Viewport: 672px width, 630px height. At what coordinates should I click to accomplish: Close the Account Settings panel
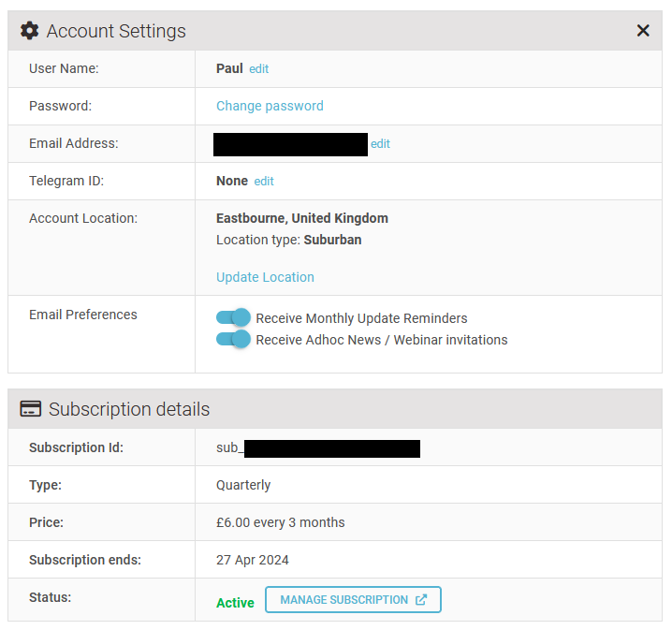(643, 31)
